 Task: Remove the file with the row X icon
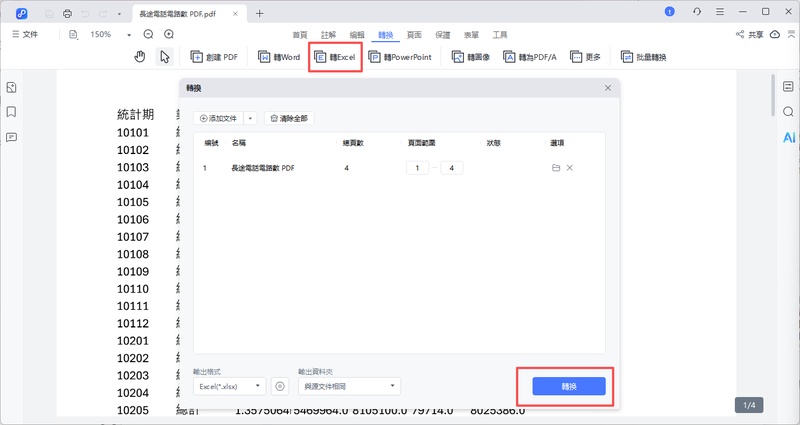tap(570, 168)
